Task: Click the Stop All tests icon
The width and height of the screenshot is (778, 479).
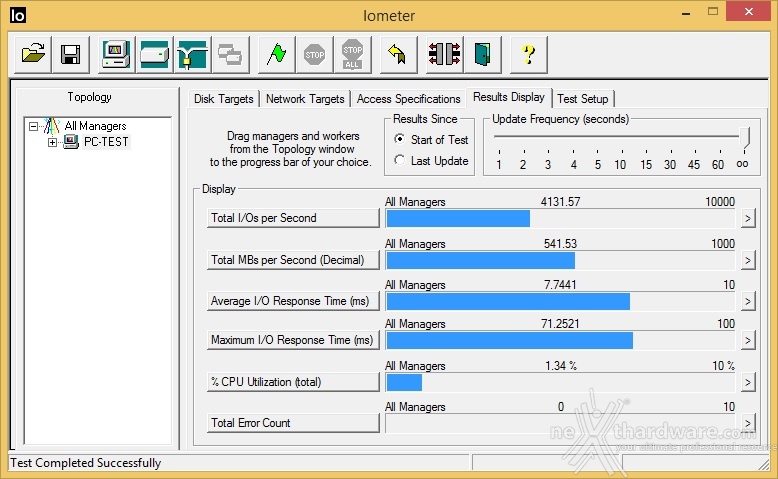Action: point(352,55)
